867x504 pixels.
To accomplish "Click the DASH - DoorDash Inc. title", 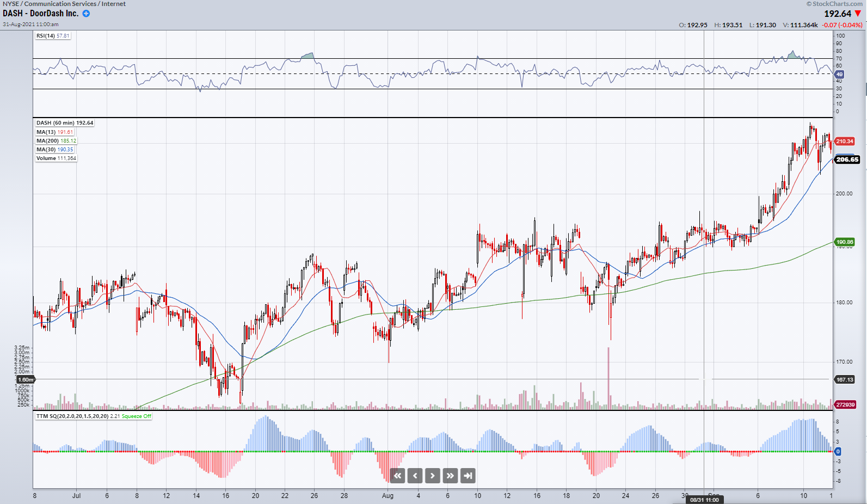I will [41, 14].
